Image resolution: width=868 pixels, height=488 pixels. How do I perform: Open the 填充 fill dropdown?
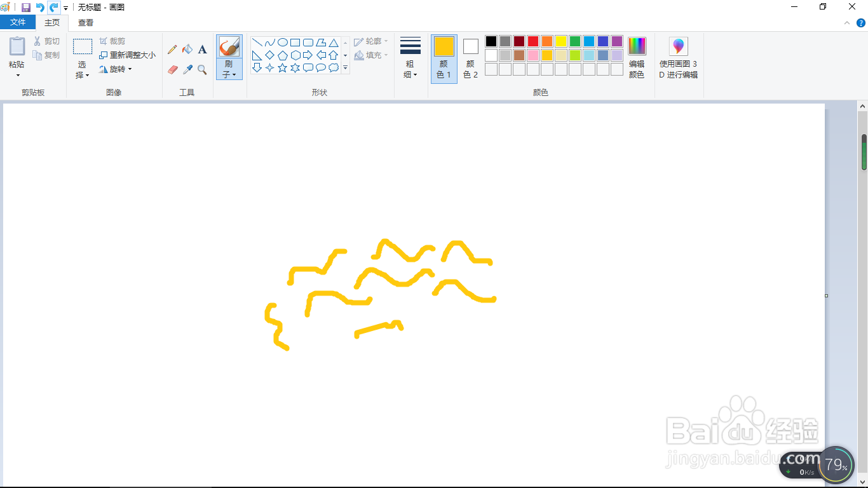click(371, 55)
